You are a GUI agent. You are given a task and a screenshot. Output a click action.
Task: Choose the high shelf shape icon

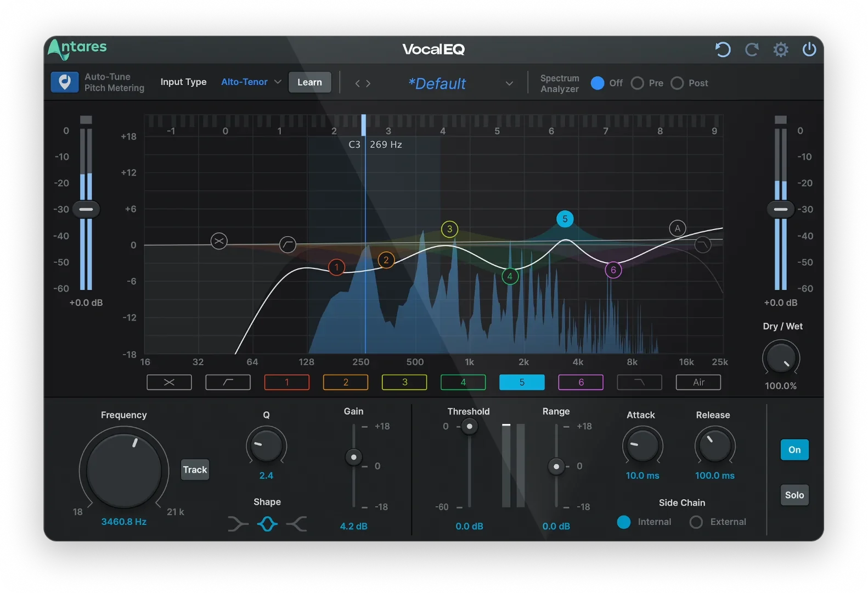pyautogui.click(x=297, y=524)
